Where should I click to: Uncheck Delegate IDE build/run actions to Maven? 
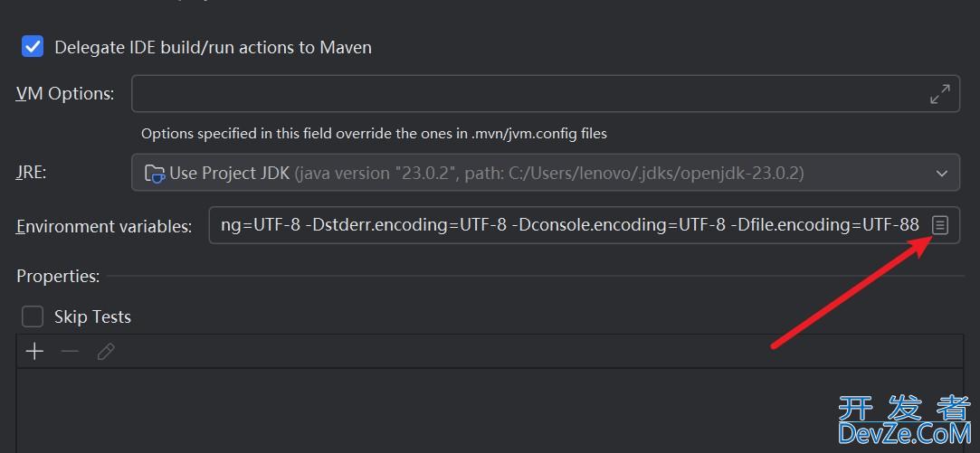pyautogui.click(x=33, y=47)
